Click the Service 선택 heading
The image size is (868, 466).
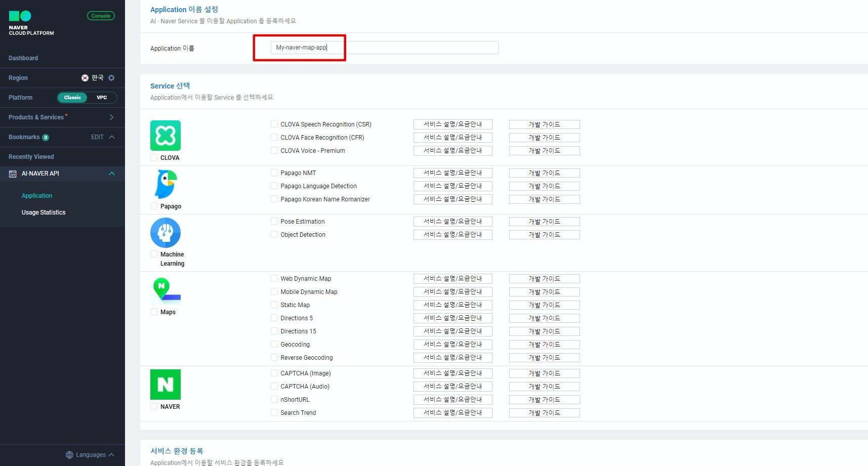click(x=170, y=86)
